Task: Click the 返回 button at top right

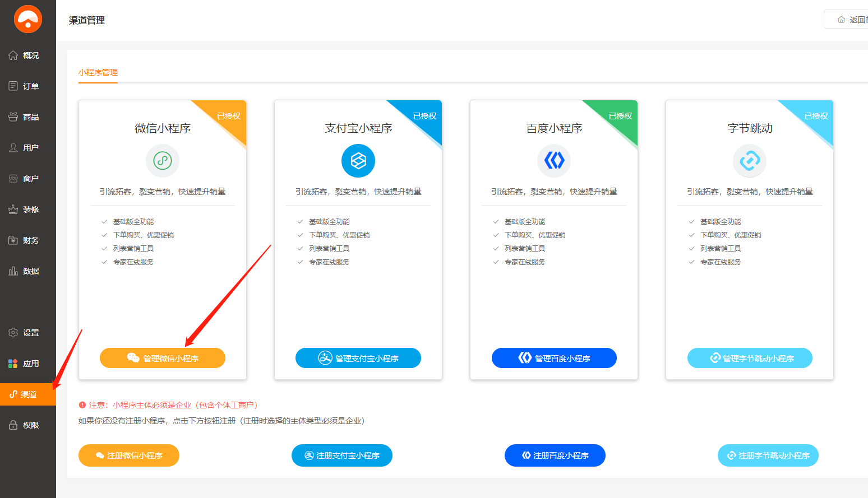Action: click(x=846, y=19)
